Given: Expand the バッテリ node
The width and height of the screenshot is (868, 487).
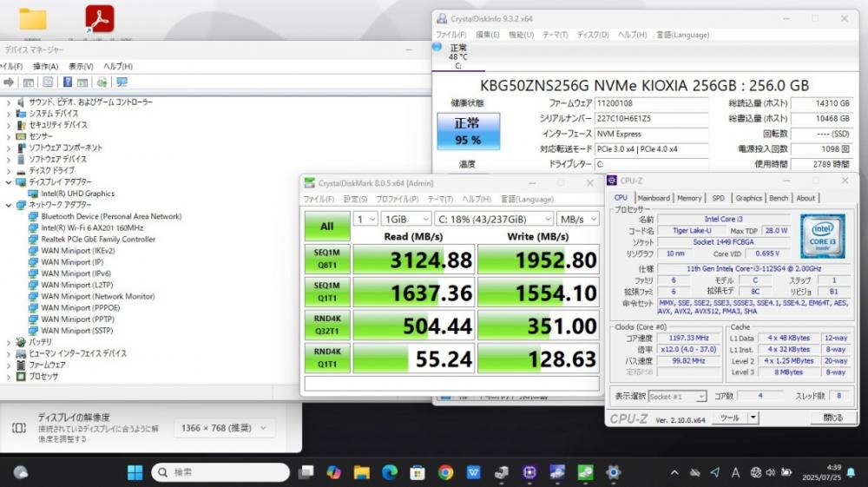Looking at the screenshot, I should tap(9, 342).
